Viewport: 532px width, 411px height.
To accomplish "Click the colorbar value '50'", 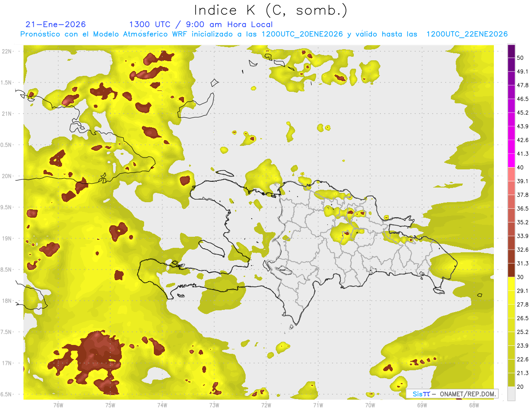I will coord(521,58).
